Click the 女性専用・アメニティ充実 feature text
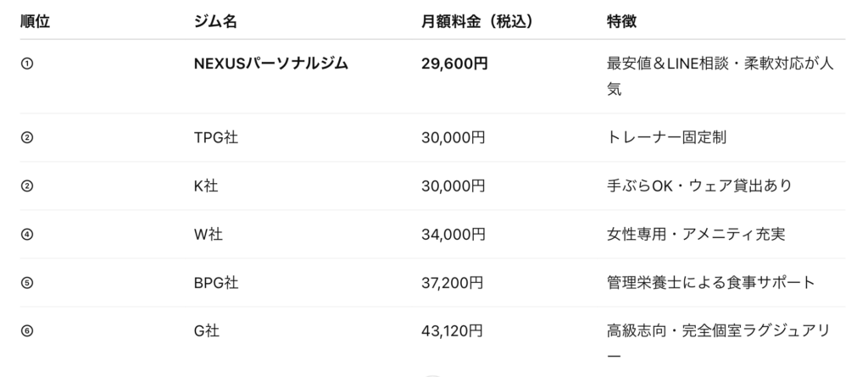The image size is (868, 377). pos(696,234)
